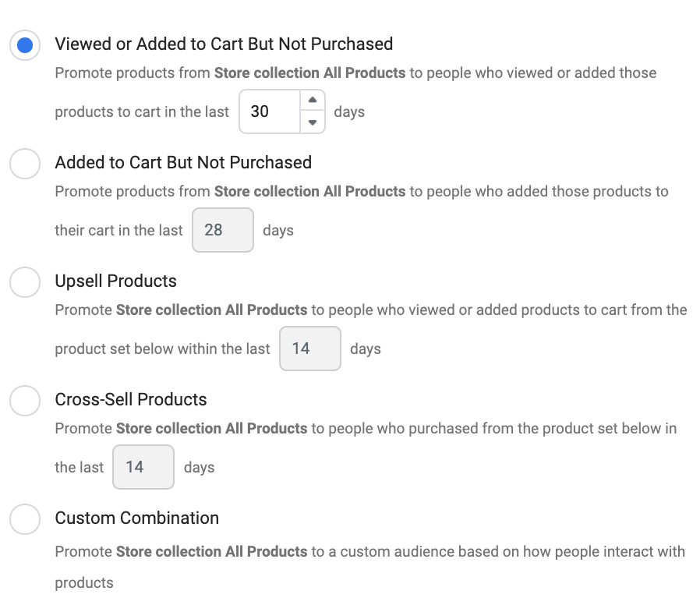Image resolution: width=700 pixels, height=605 pixels.
Task: Click the Cross-Sell 14 days field
Action: (x=143, y=467)
